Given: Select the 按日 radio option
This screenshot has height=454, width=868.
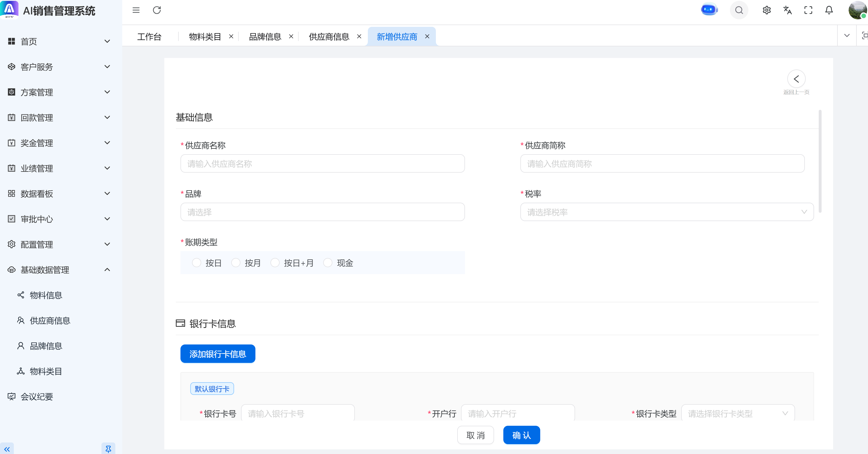Looking at the screenshot, I should [196, 263].
